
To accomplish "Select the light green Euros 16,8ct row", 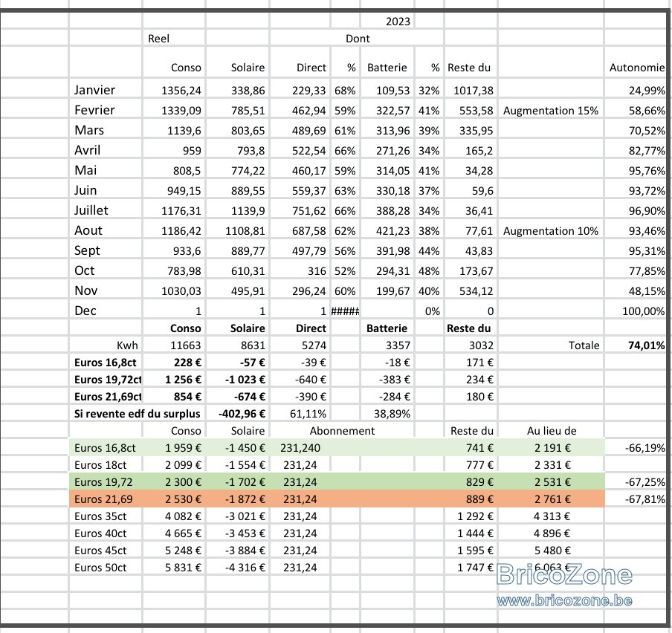I will pos(337,447).
